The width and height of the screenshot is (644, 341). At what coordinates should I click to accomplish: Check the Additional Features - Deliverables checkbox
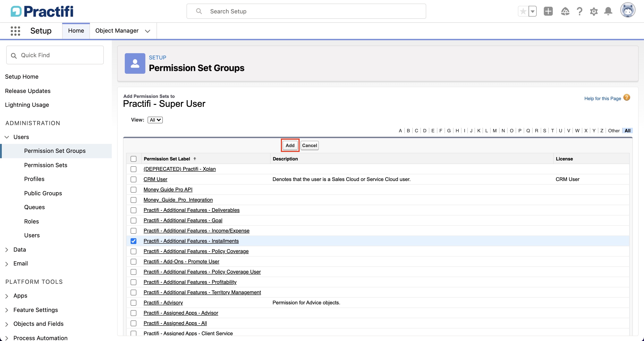(x=133, y=210)
